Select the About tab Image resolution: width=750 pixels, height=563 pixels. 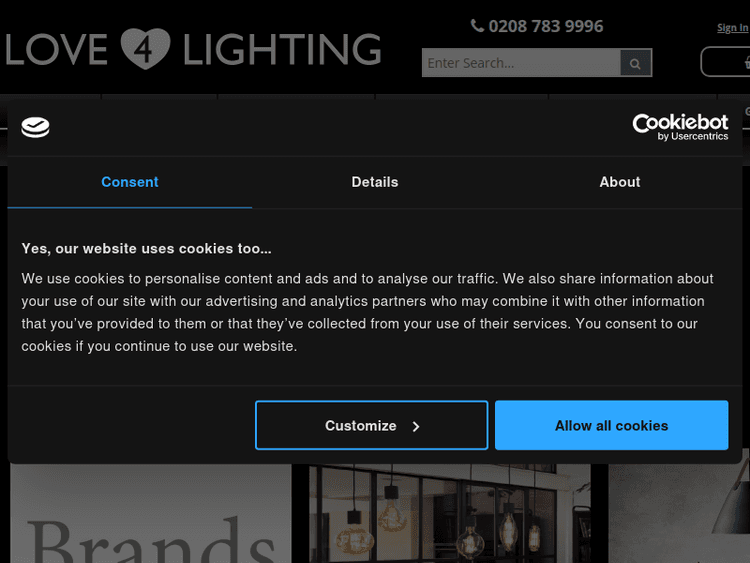[x=620, y=182]
